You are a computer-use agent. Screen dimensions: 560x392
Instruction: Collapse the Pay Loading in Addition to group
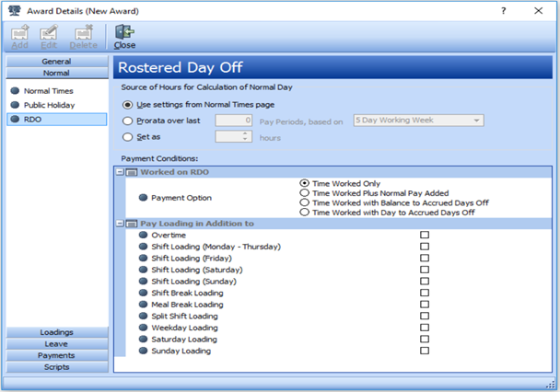click(x=120, y=224)
